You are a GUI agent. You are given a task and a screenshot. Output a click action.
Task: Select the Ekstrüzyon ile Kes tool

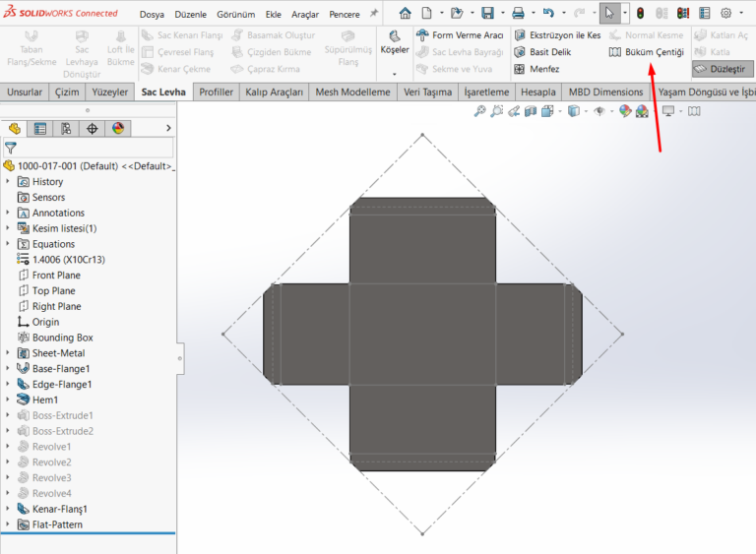point(557,35)
